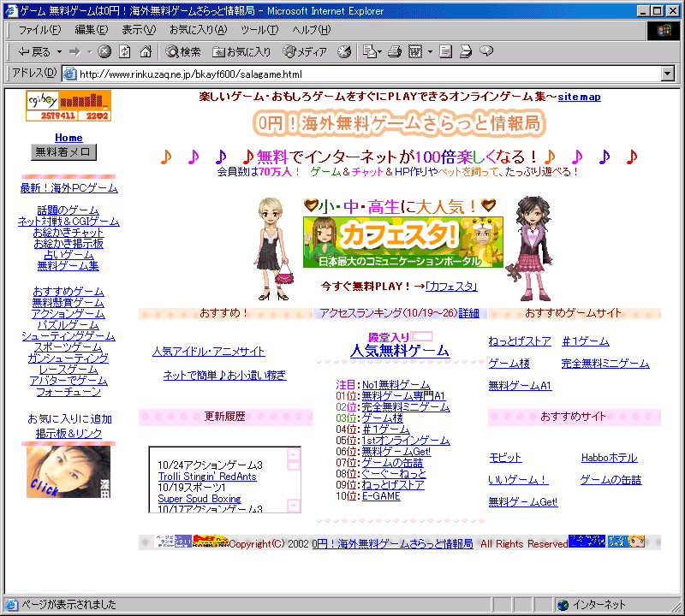Click the Internet zone globe icon

(563, 605)
